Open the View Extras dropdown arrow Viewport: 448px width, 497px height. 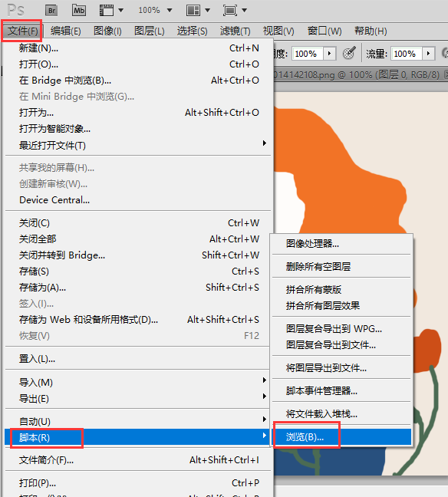120,11
